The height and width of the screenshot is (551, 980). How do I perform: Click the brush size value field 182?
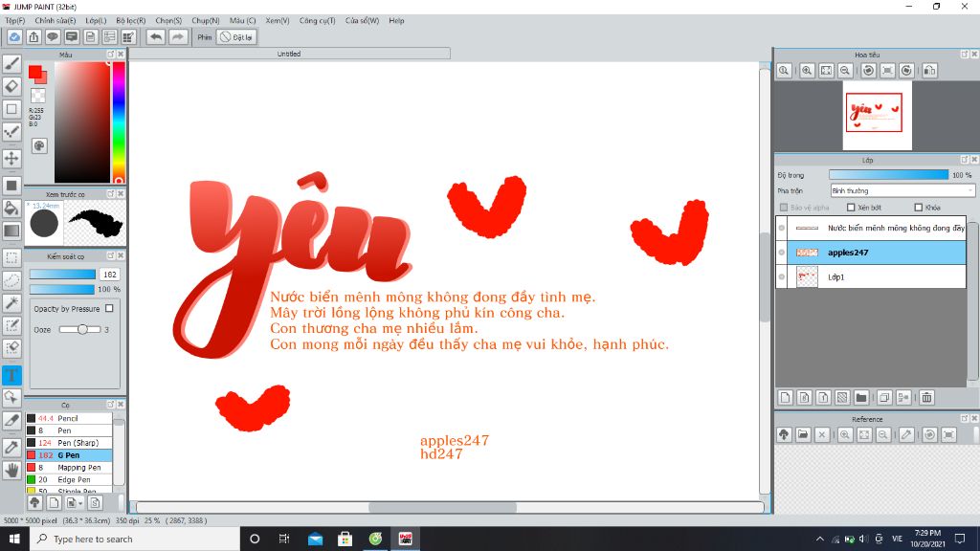[109, 275]
